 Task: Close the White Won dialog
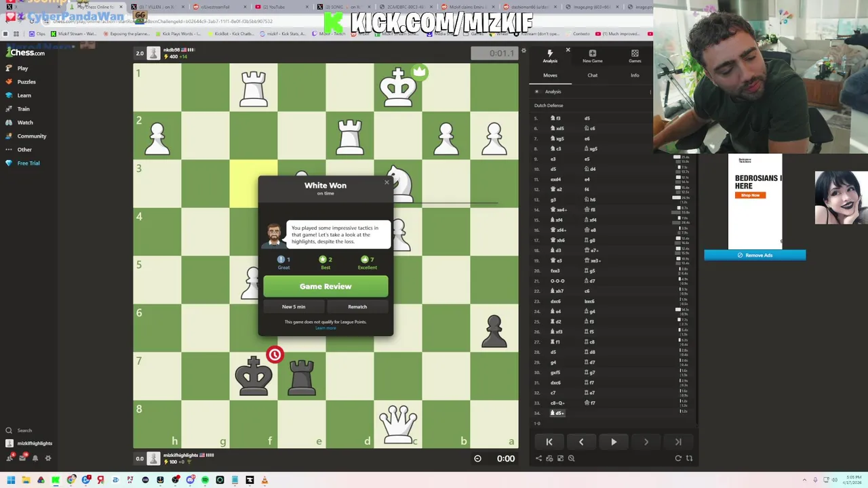[x=387, y=182]
